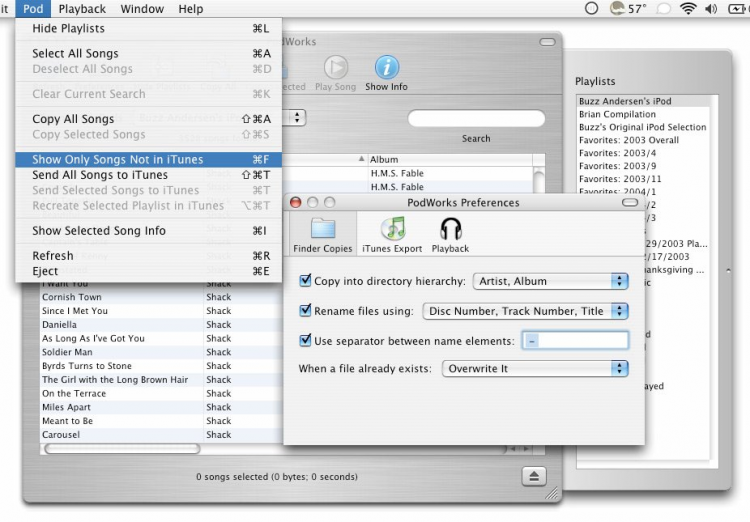Open the Artist, Album hierarchy dropdown

pos(550,281)
